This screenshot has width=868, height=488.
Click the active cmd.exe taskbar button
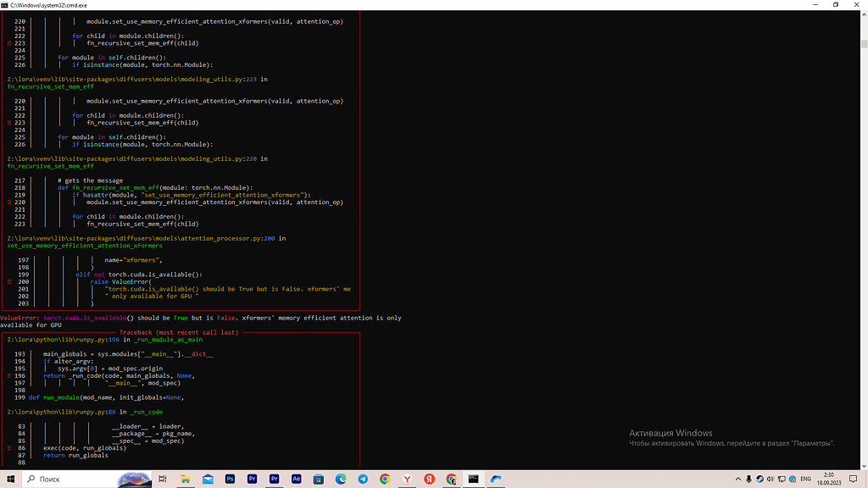[x=473, y=480]
